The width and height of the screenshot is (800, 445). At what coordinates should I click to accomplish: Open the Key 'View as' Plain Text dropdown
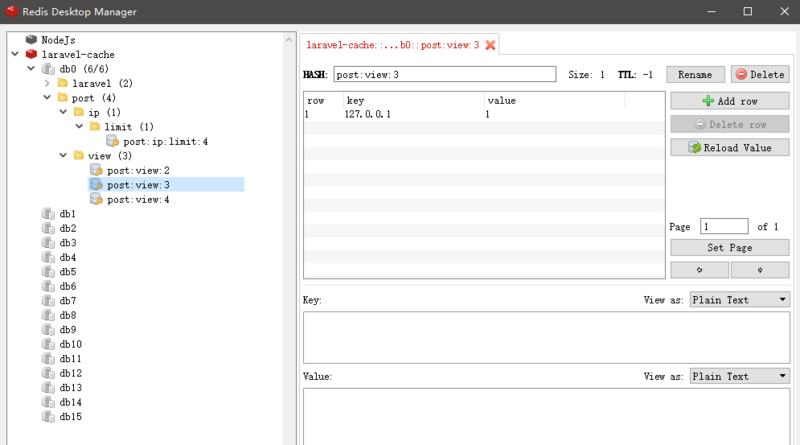click(739, 300)
